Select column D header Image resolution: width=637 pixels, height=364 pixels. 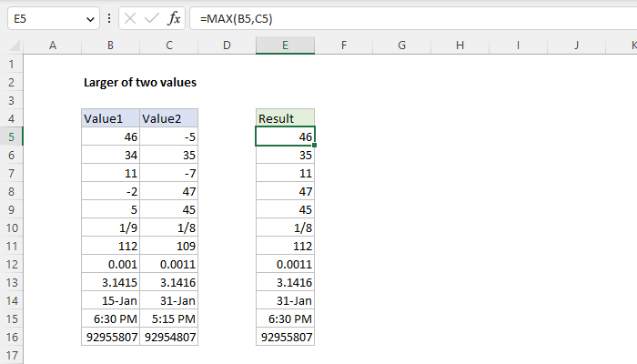pos(227,45)
